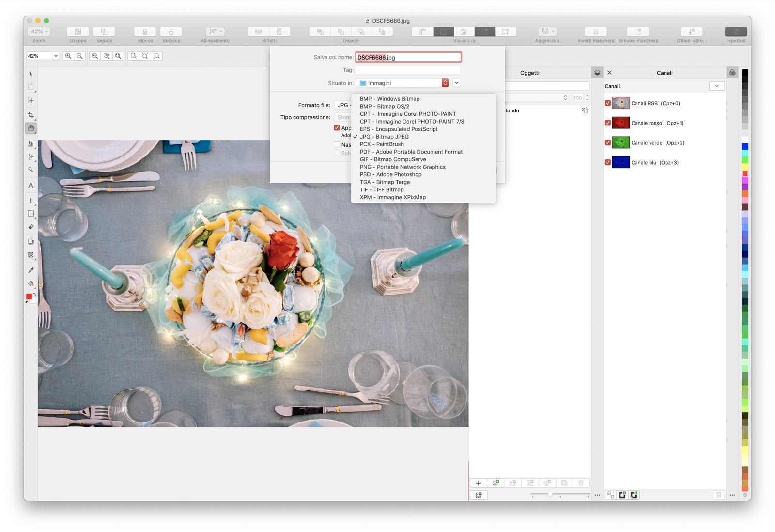Toggle the grid view in Visualizza
The image size is (775, 532).
(x=443, y=31)
